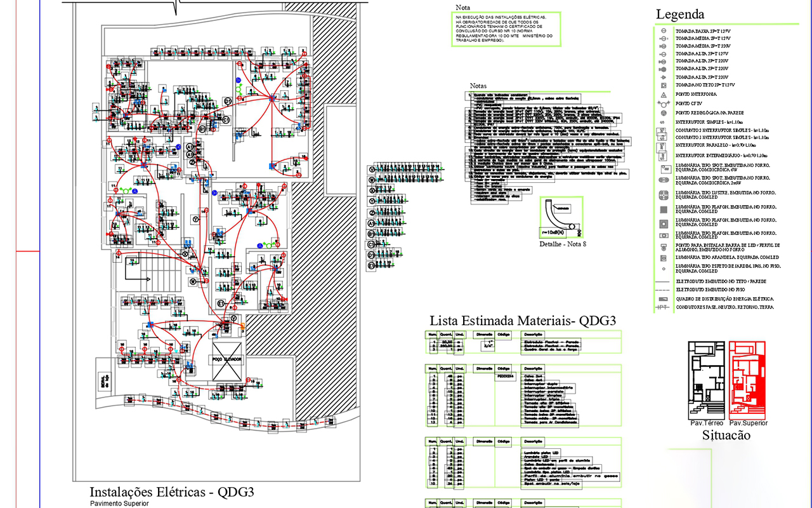Click the Espeto de Jardim luminaire symbol
This screenshot has width=812, height=508.
(x=664, y=269)
